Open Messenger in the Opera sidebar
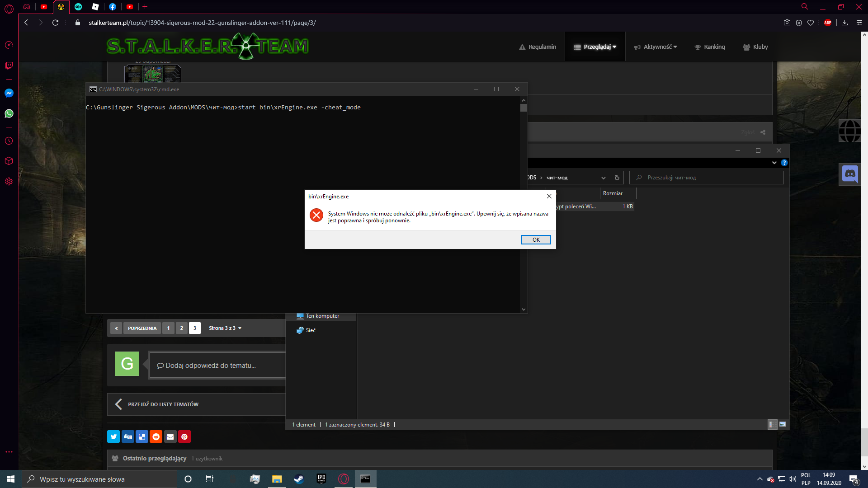Image resolution: width=868 pixels, height=488 pixels. pos(9,93)
